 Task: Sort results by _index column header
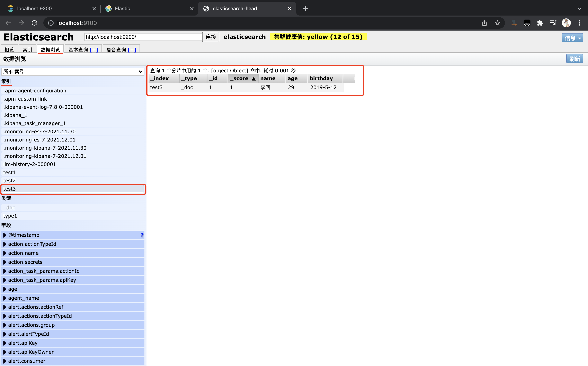[164, 79]
